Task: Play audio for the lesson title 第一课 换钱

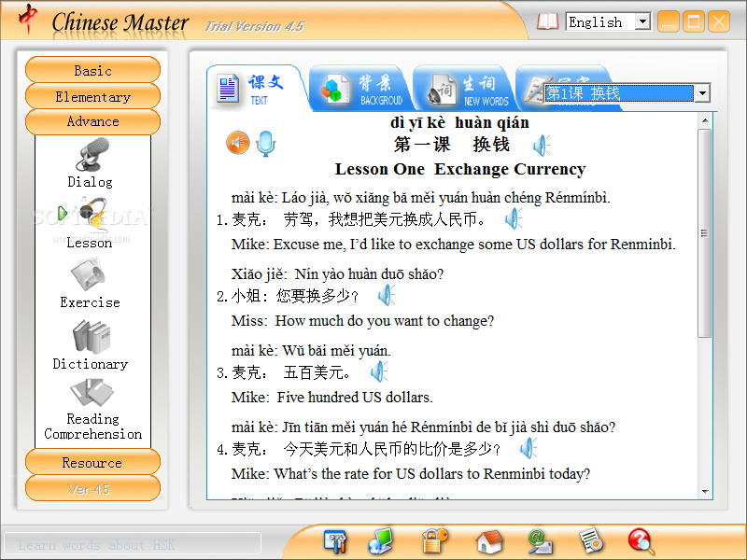Action: coord(542,146)
